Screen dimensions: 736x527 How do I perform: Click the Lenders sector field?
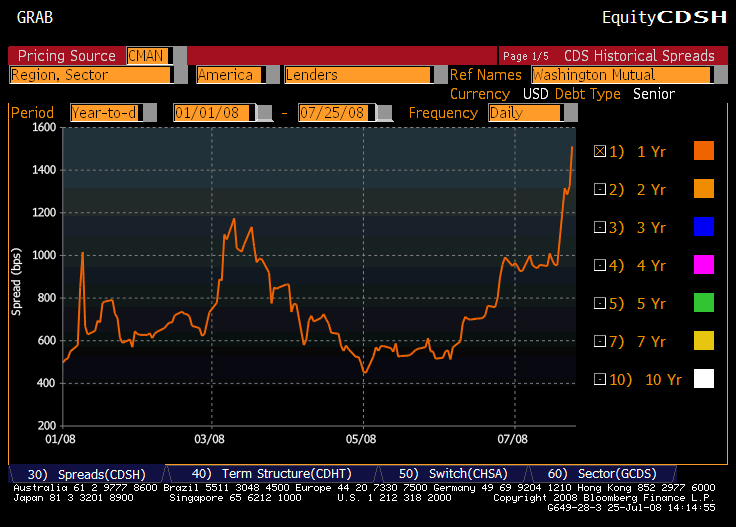[x=359, y=75]
